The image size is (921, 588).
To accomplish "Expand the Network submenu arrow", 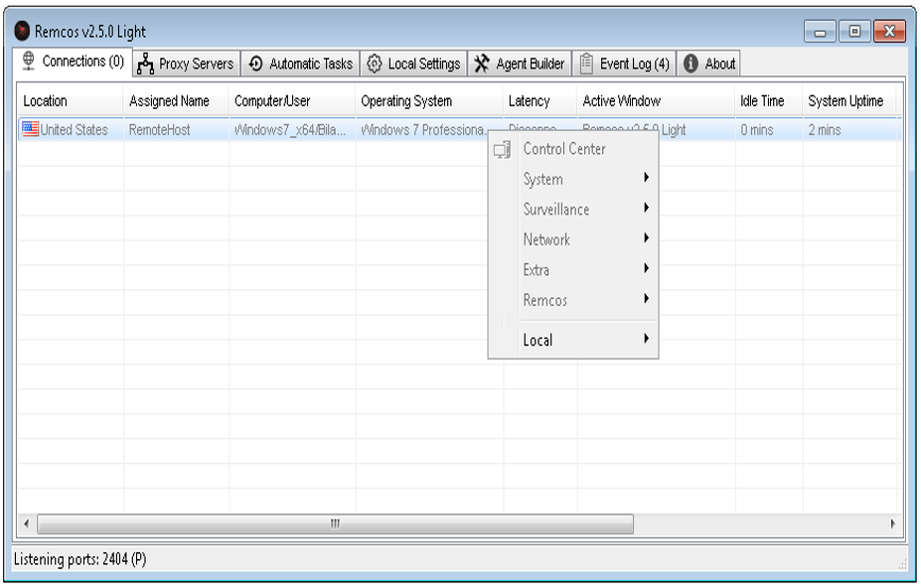I will coord(646,238).
